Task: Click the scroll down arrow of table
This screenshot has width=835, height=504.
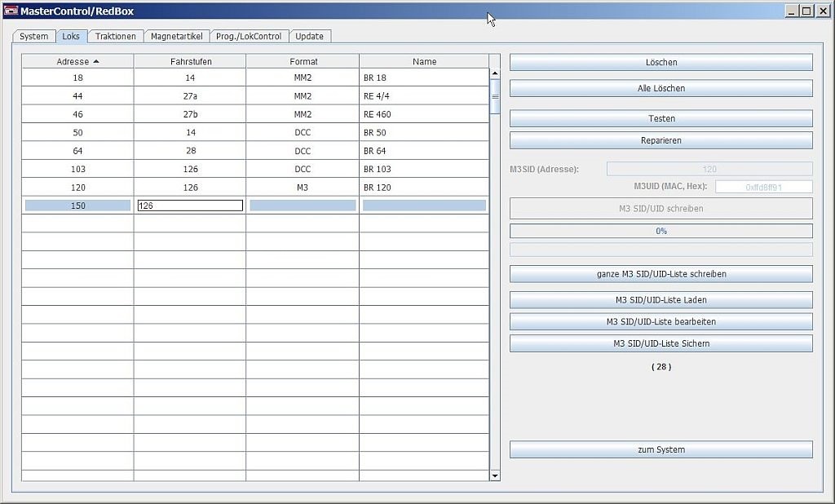Action: coord(494,475)
